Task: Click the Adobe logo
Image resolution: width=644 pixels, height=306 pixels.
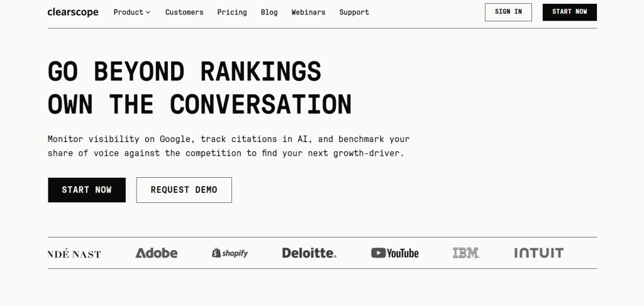Action: click(157, 253)
